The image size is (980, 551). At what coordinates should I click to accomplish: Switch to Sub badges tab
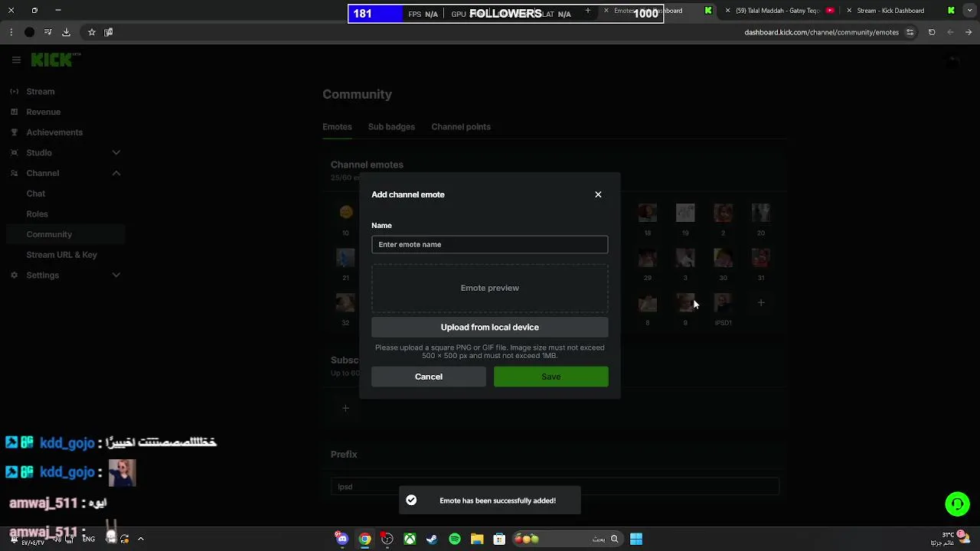pyautogui.click(x=391, y=127)
